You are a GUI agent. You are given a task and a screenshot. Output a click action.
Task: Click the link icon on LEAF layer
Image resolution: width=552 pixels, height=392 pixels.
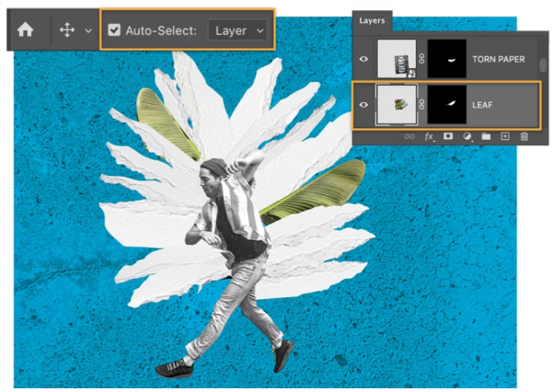coord(422,104)
